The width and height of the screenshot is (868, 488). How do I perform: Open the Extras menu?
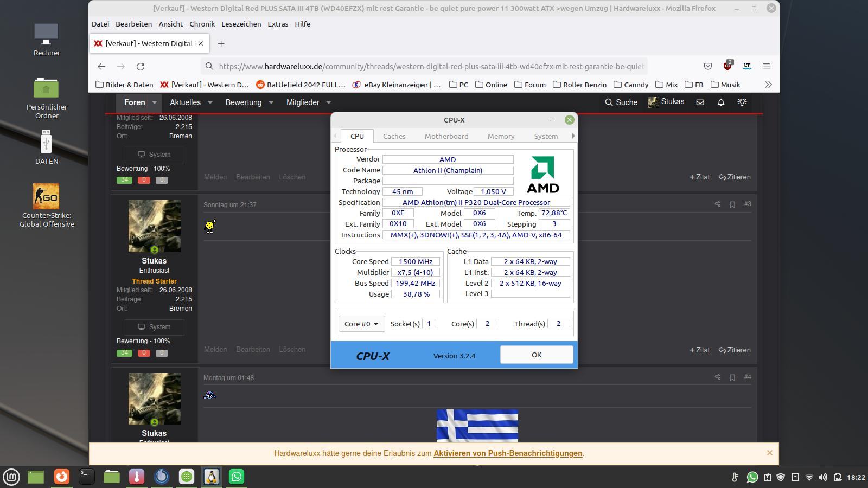coord(278,24)
